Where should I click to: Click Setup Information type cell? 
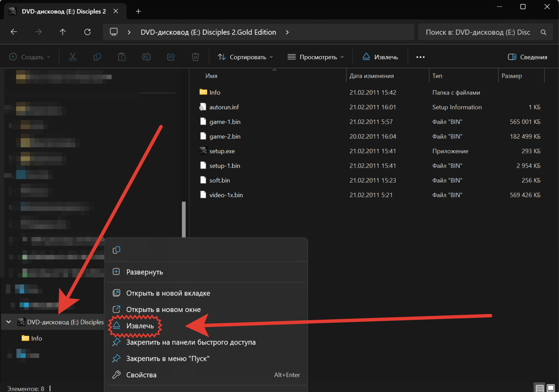tap(457, 107)
